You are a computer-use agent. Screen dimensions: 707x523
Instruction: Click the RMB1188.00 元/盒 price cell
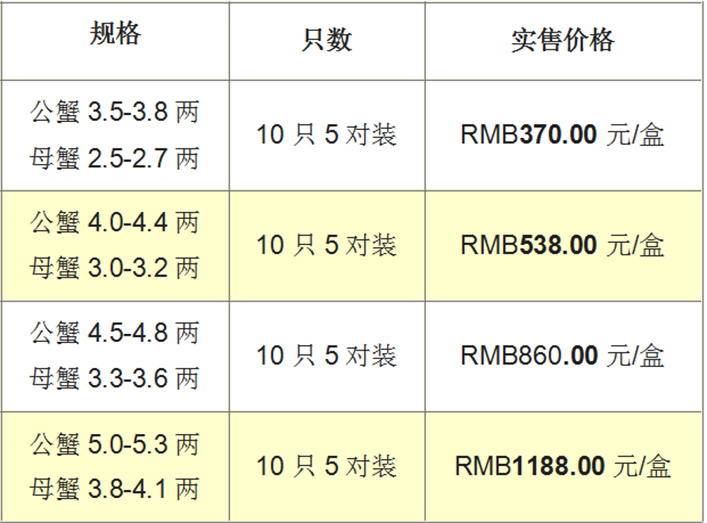[563, 466]
